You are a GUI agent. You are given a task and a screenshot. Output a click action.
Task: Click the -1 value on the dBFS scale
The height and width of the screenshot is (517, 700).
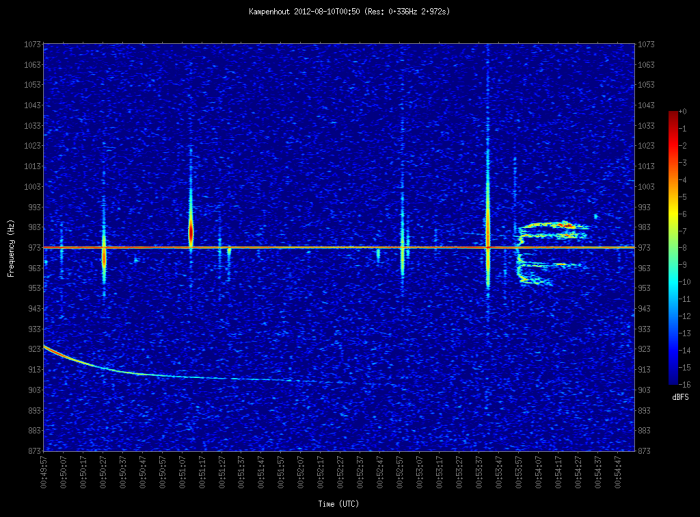pos(683,129)
